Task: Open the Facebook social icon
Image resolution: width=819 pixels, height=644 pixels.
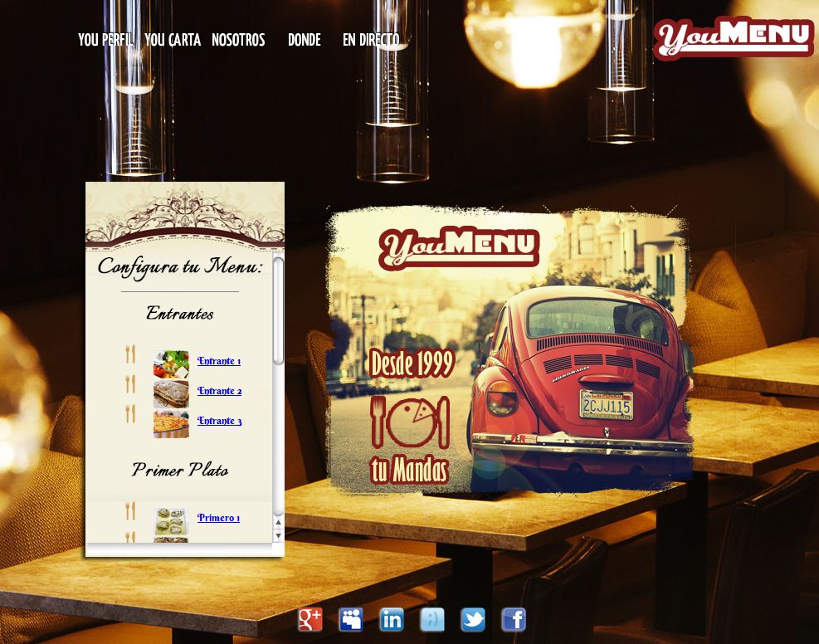Action: [x=514, y=619]
